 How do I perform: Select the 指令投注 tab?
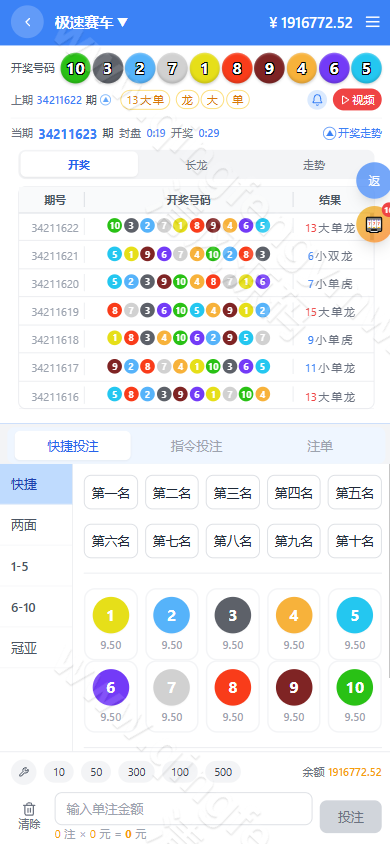(x=196, y=446)
